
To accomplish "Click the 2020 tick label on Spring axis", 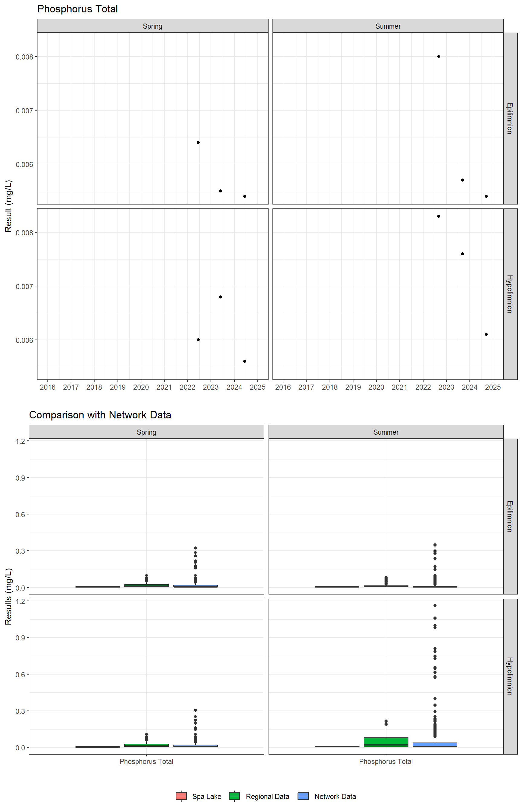I will click(x=141, y=387).
